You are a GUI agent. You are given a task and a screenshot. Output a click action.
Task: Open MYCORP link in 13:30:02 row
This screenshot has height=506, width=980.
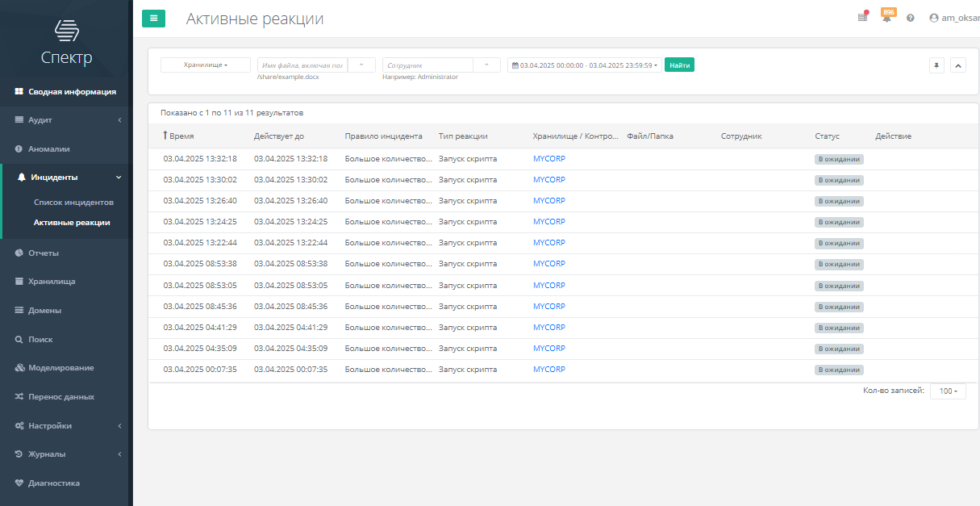pyautogui.click(x=549, y=180)
